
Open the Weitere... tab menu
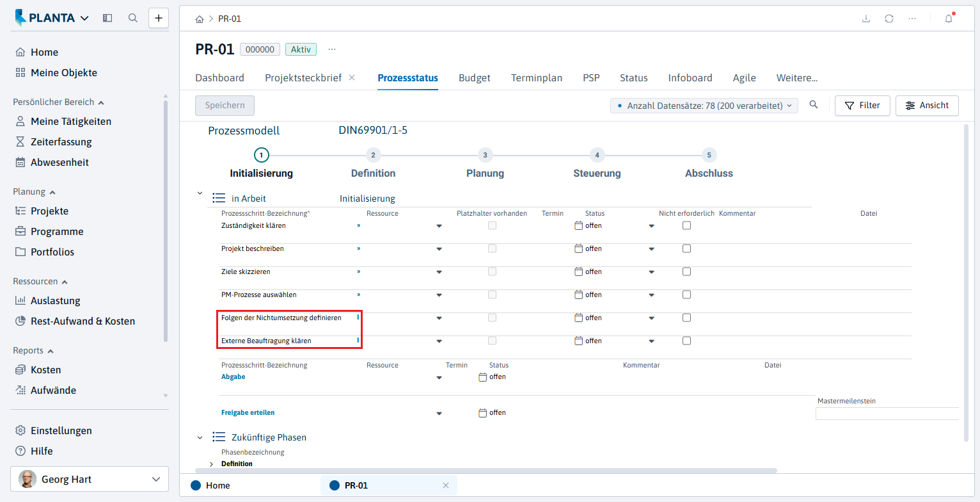(797, 78)
